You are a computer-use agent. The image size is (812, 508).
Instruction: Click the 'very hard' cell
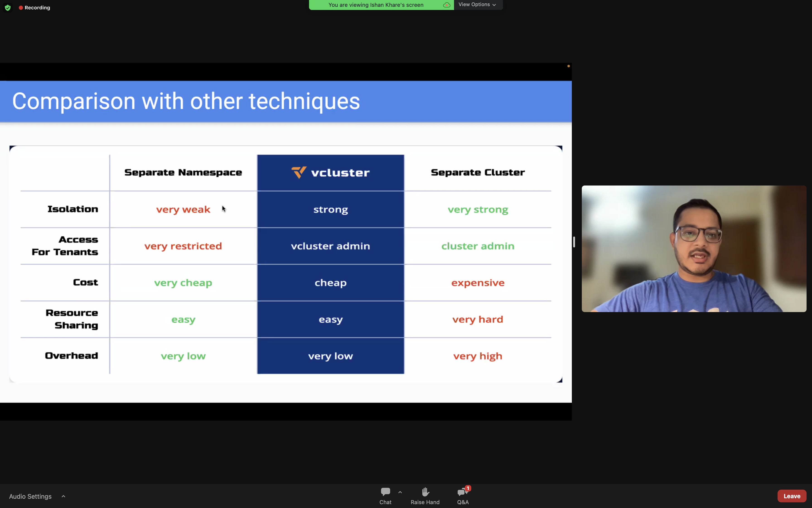pyautogui.click(x=478, y=319)
